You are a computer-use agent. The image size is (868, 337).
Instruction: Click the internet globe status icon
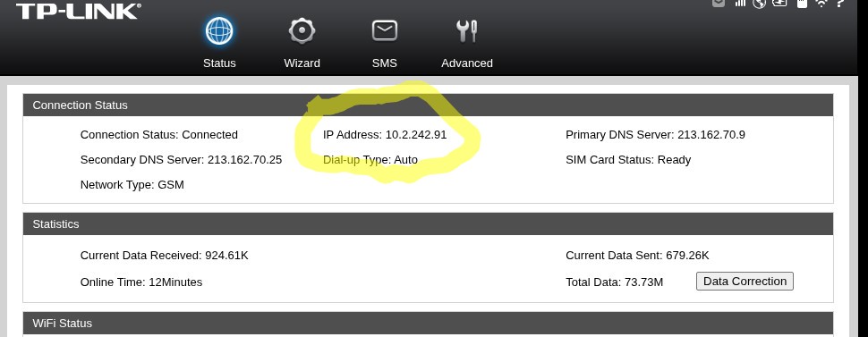coord(759,4)
